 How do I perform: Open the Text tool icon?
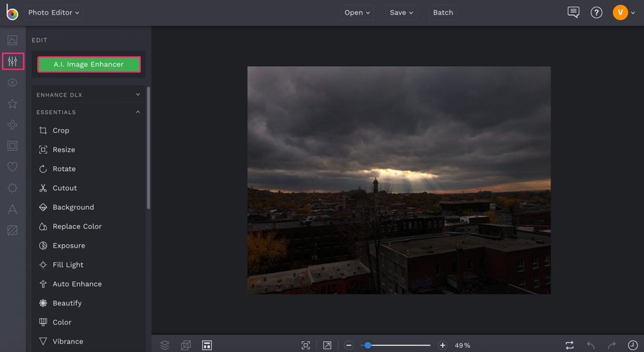click(x=12, y=209)
